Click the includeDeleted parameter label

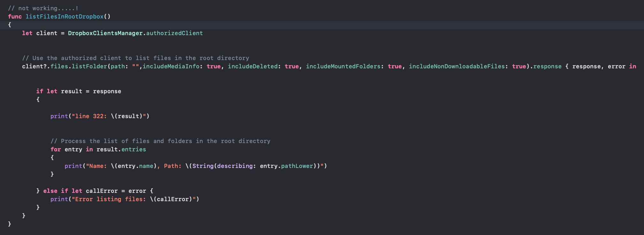tap(252, 66)
